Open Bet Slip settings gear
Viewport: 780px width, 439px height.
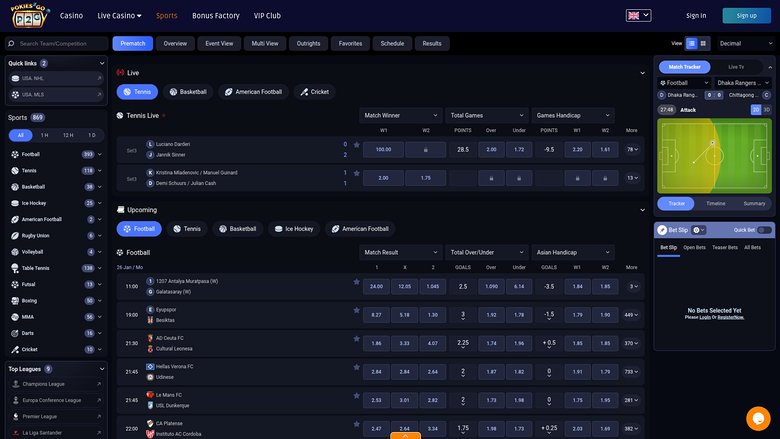696,230
